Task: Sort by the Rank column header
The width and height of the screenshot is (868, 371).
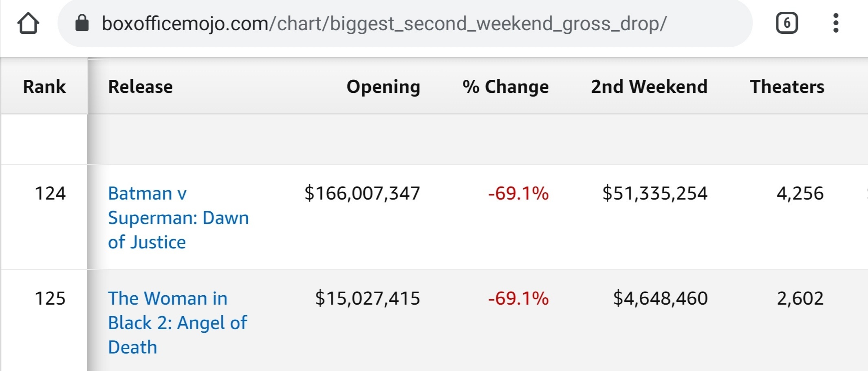Action: 44,86
